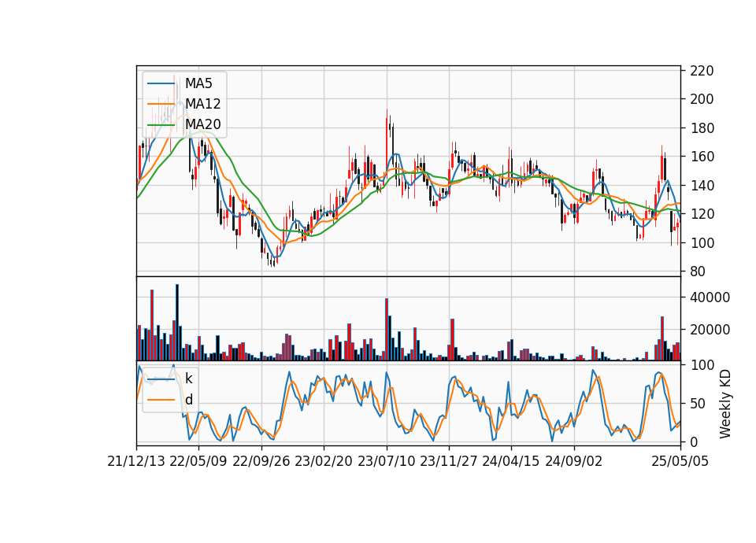756x543 pixels.
Task: Click the 22/09/26 date label
Action: [x=261, y=461]
